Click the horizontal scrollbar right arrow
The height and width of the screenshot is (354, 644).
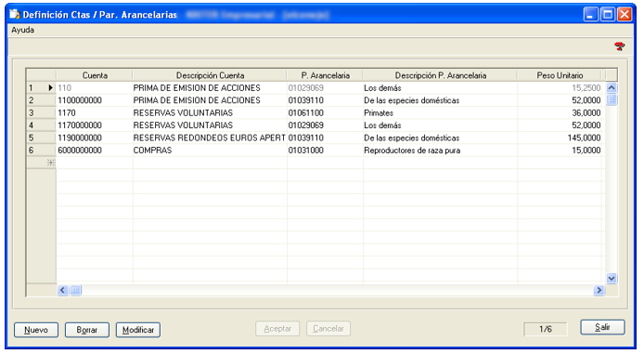click(599, 290)
